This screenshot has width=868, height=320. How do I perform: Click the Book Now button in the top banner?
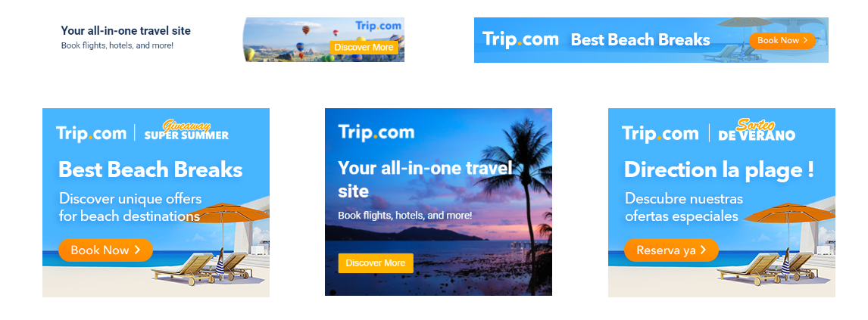[x=782, y=40]
